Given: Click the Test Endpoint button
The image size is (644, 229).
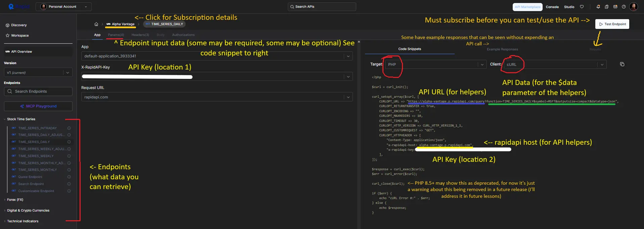Looking at the screenshot, I should click(x=612, y=24).
